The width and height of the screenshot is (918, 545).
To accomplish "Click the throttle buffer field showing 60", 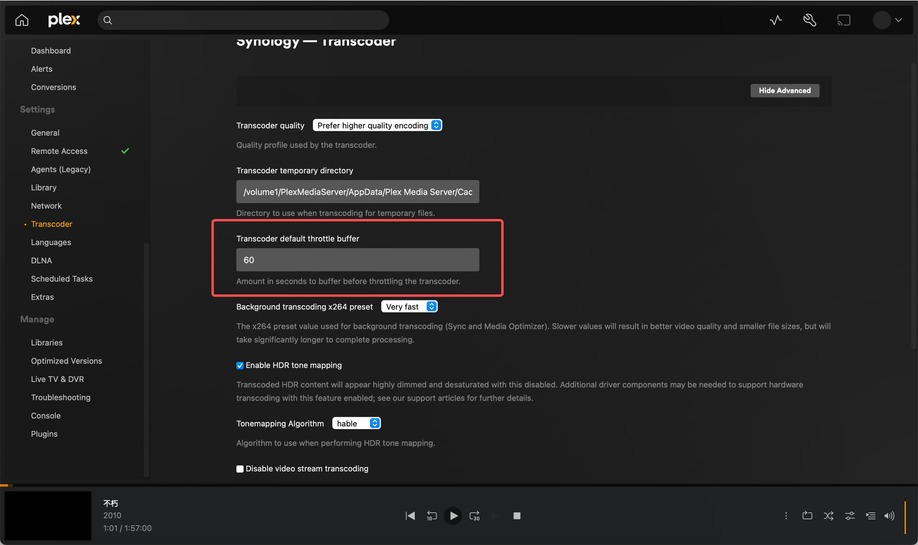I will (358, 260).
